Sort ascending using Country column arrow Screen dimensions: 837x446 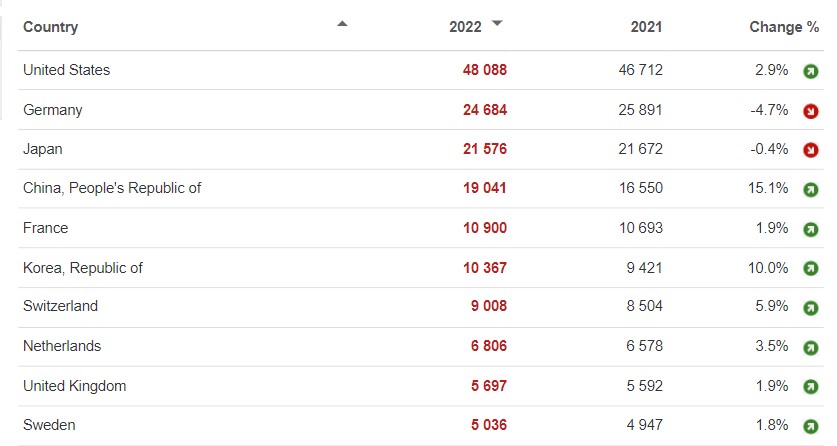tap(343, 24)
